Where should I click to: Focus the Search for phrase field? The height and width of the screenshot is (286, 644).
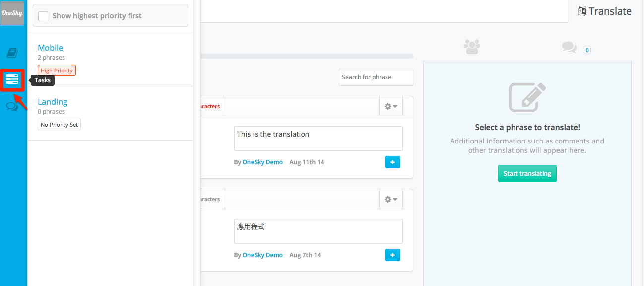(376, 77)
